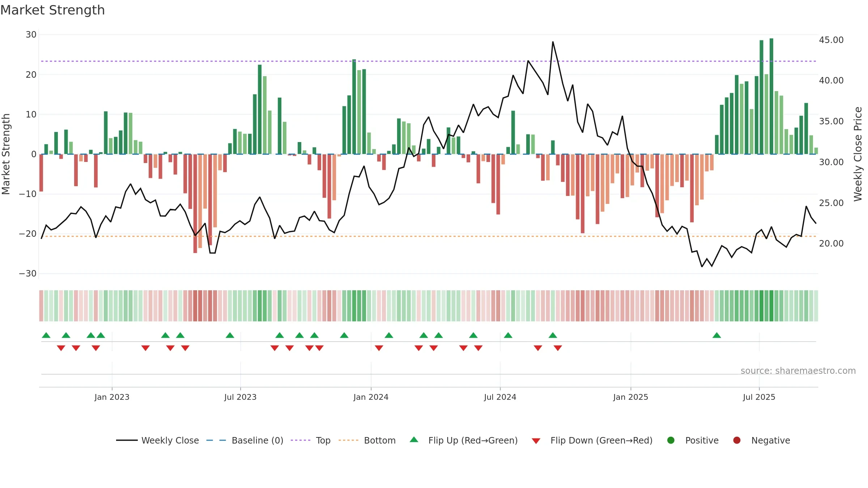Viewport: 868px width, 488px height.
Task: Click the green Positive circle legend icon
Action: (x=671, y=440)
